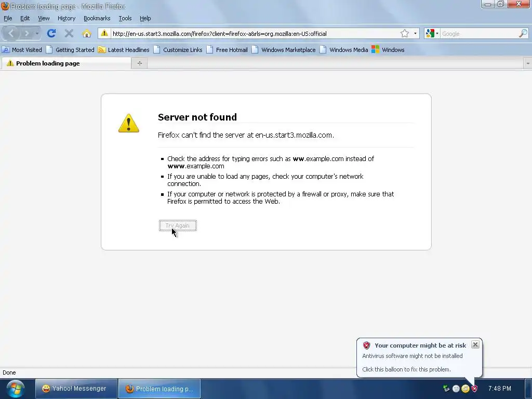Close the security alert balloon
The width and height of the screenshot is (532, 399).
pyautogui.click(x=475, y=344)
